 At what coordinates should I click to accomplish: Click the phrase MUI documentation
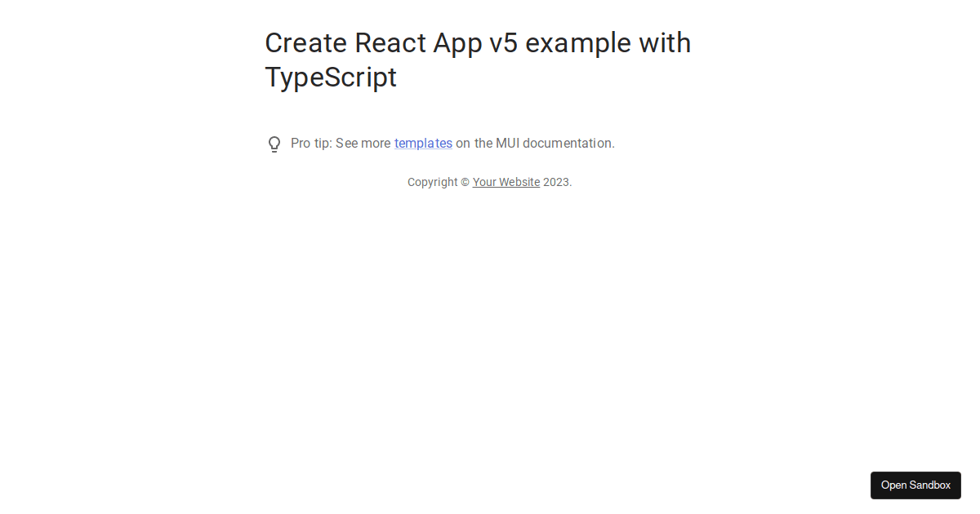[555, 143]
